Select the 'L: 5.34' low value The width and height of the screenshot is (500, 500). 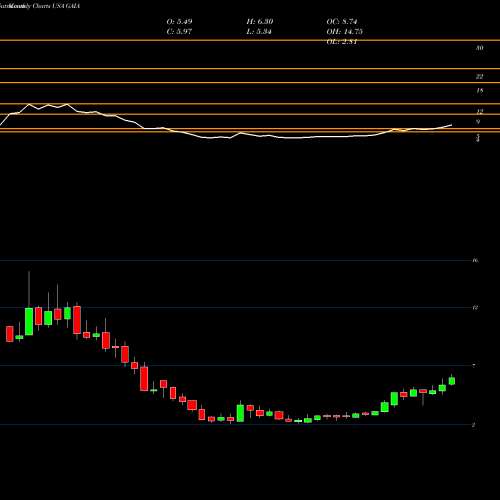tap(259, 32)
